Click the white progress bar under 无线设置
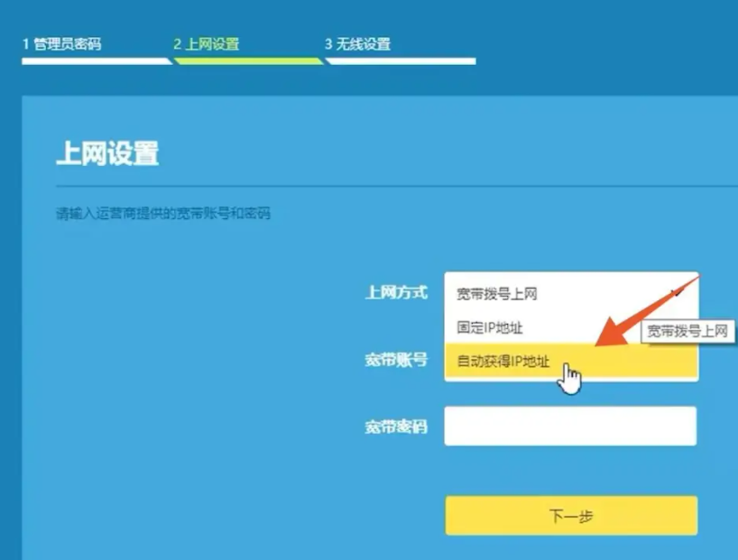The height and width of the screenshot is (560, 738). coord(401,61)
